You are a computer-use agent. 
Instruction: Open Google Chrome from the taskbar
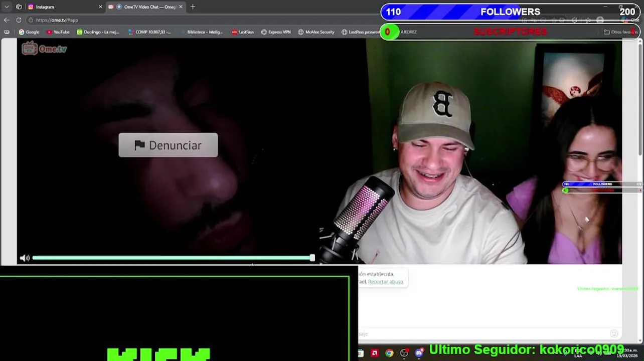(x=389, y=353)
